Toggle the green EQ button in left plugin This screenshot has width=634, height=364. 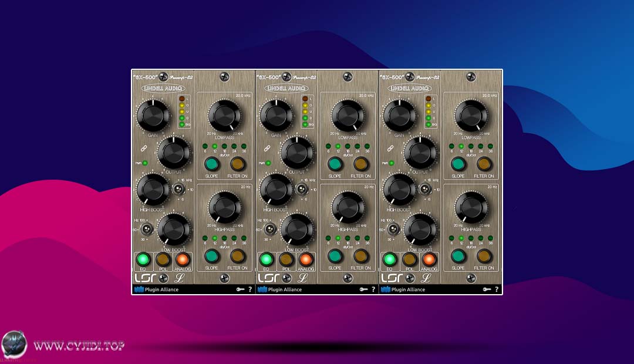[143, 259]
